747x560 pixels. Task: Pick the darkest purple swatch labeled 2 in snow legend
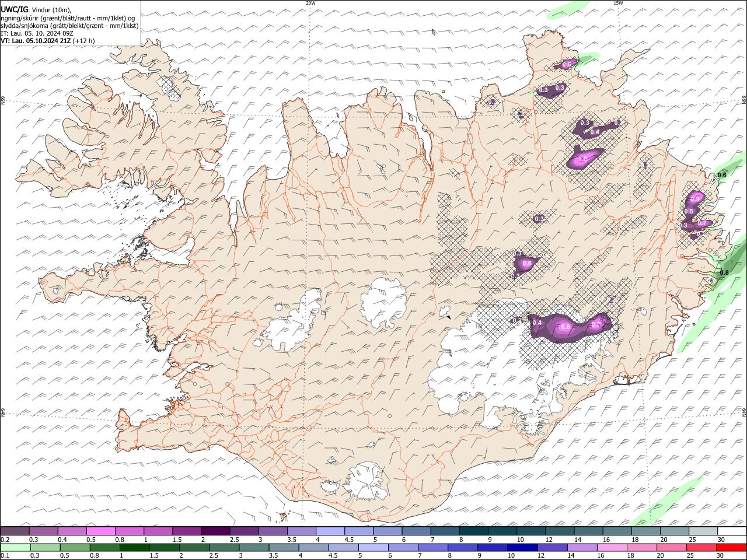point(215,531)
